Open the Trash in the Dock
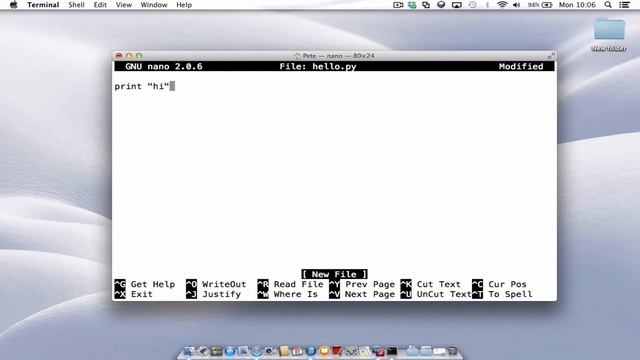Viewport: 640px width, 360px height. [452, 351]
